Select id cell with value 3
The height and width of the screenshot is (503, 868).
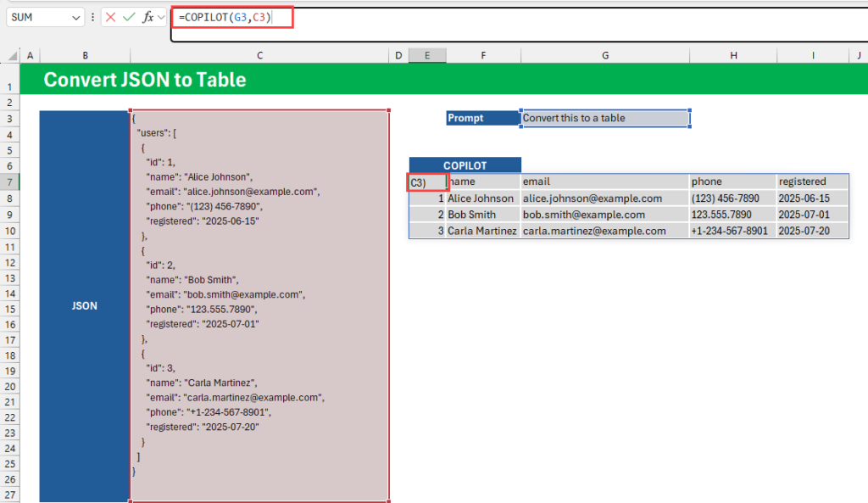click(427, 231)
